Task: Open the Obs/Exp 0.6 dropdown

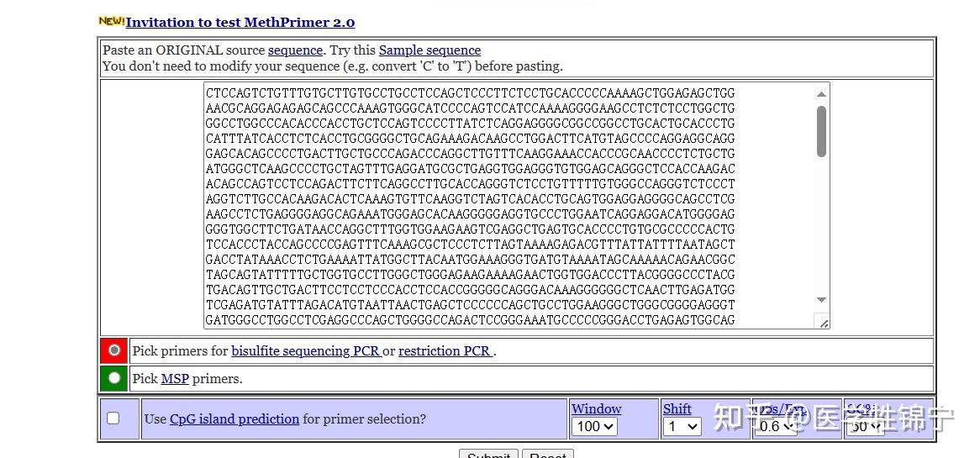Action: [775, 427]
